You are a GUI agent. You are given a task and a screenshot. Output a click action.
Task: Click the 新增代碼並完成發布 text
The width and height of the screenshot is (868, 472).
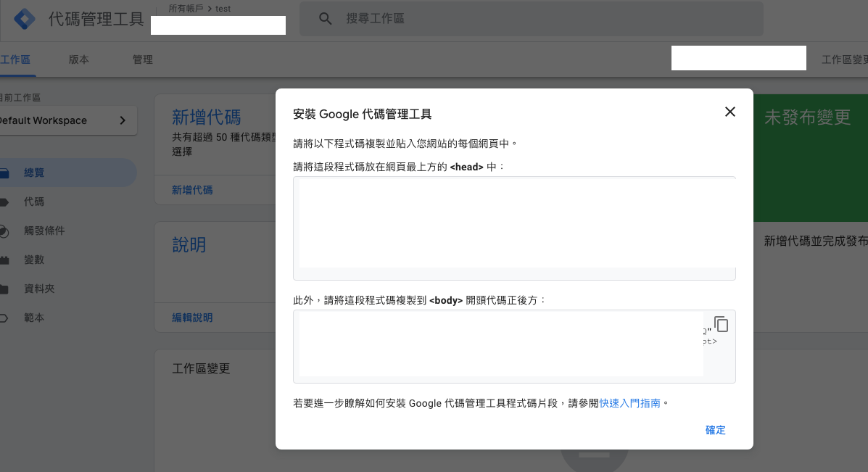point(816,241)
